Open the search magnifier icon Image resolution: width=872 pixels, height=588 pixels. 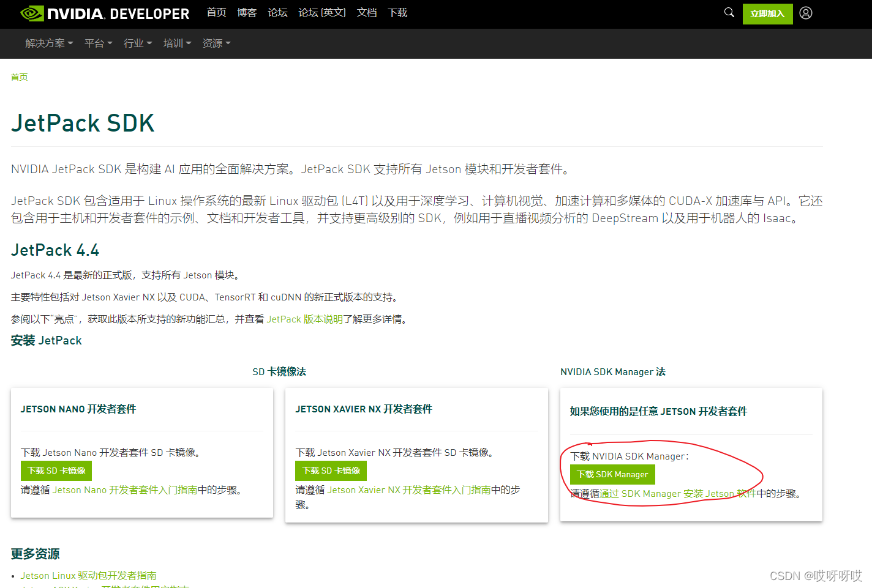729,12
